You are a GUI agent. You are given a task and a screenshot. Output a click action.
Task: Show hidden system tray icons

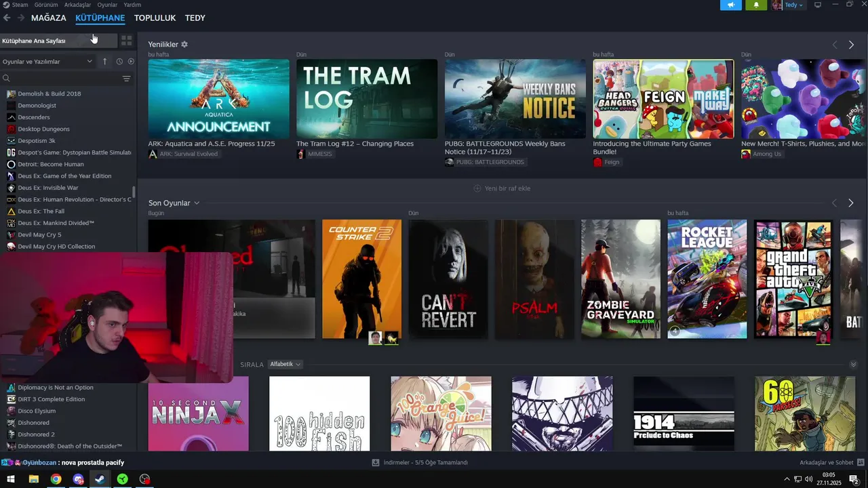click(787, 479)
